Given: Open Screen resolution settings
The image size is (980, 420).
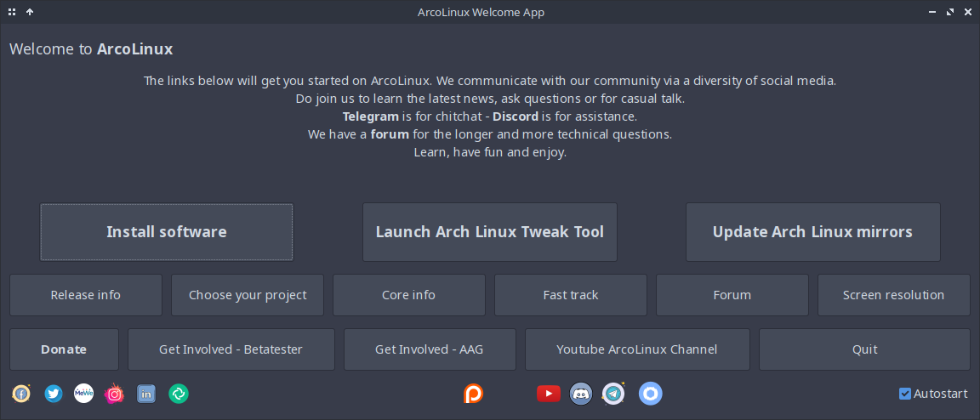Looking at the screenshot, I should pos(894,295).
